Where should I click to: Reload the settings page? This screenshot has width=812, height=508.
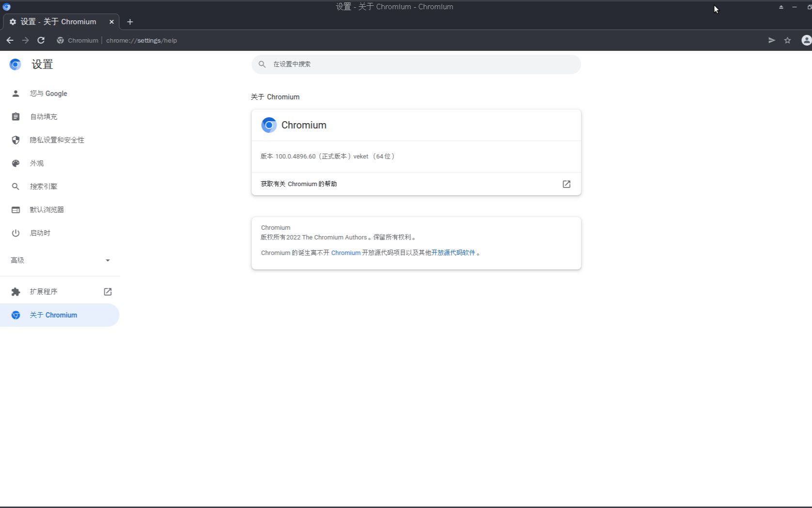[41, 40]
